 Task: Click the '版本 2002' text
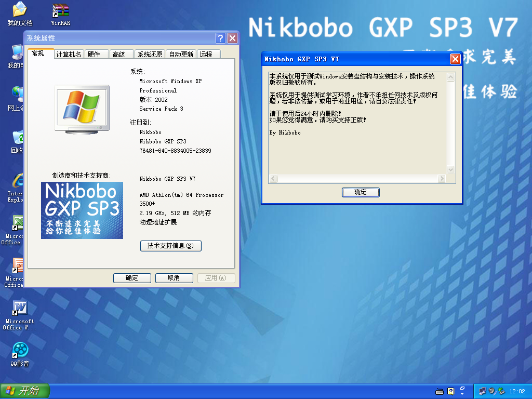153,100
